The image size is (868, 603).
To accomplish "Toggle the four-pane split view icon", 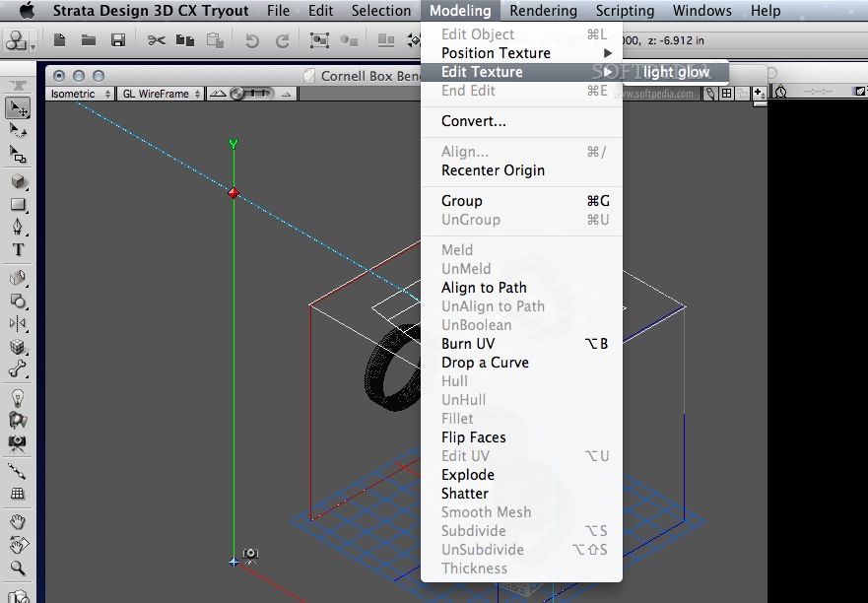I will coord(726,94).
